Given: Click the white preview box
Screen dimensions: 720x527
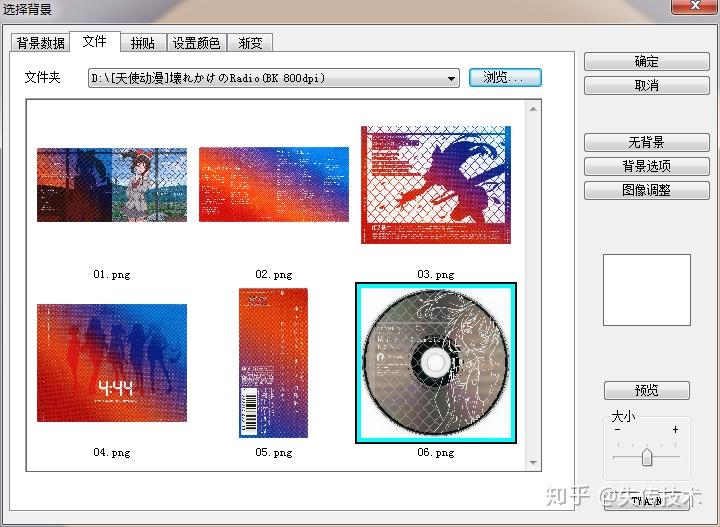Looking at the screenshot, I should pyautogui.click(x=647, y=290).
